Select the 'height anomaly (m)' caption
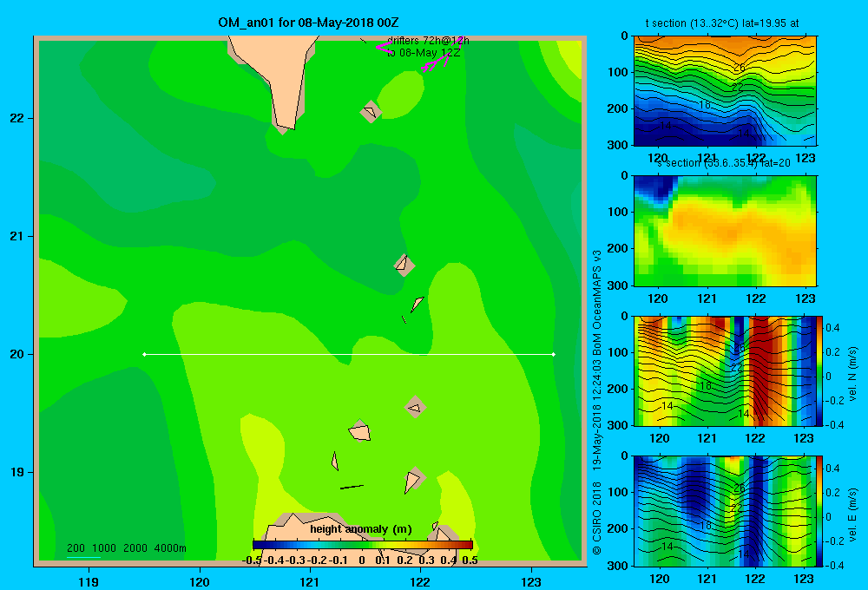Screen dimensions: 868x590 (361, 529)
